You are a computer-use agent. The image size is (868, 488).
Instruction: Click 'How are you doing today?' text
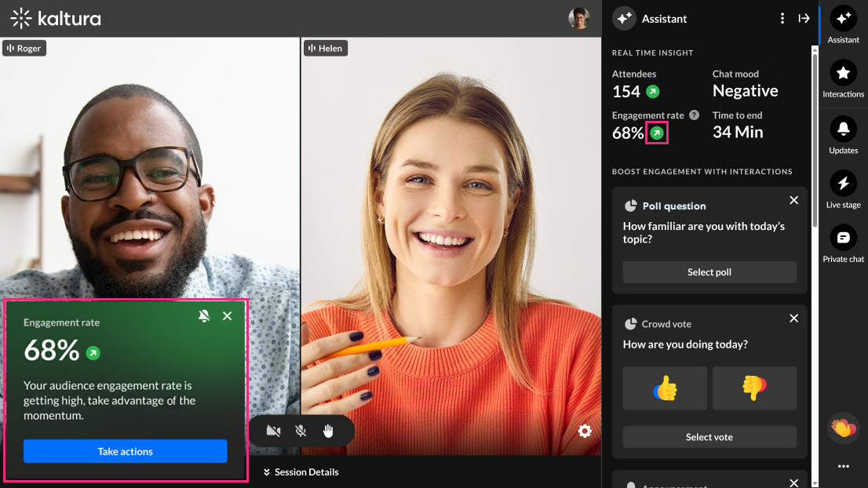[685, 344]
